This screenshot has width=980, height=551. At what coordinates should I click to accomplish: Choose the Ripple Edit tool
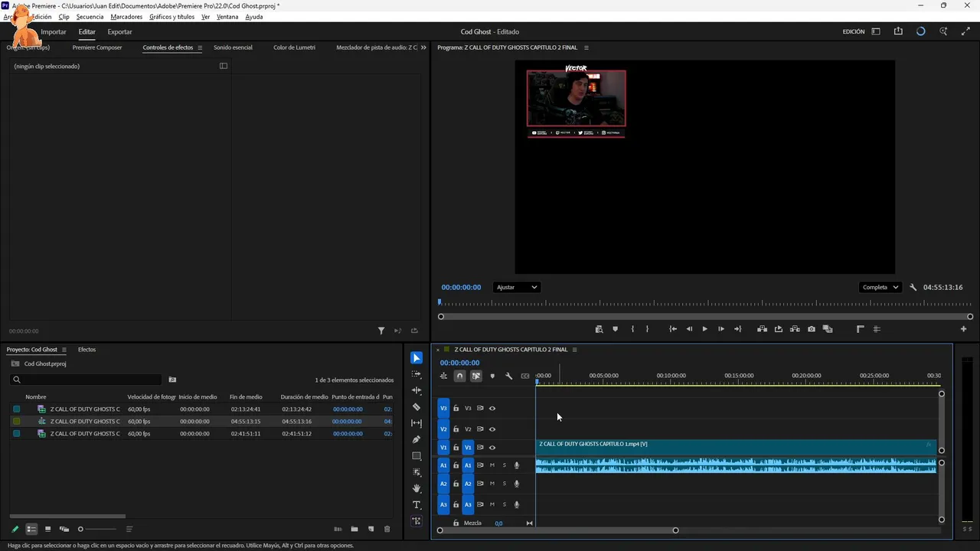(416, 390)
